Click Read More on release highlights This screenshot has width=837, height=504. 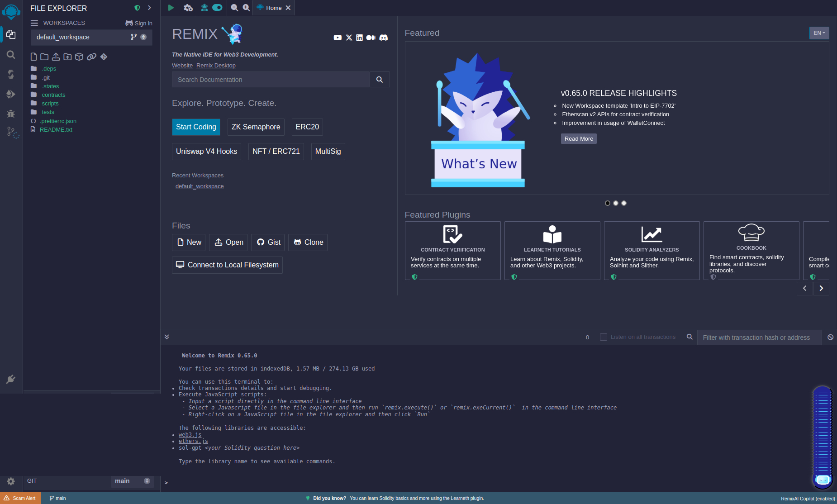[579, 139]
